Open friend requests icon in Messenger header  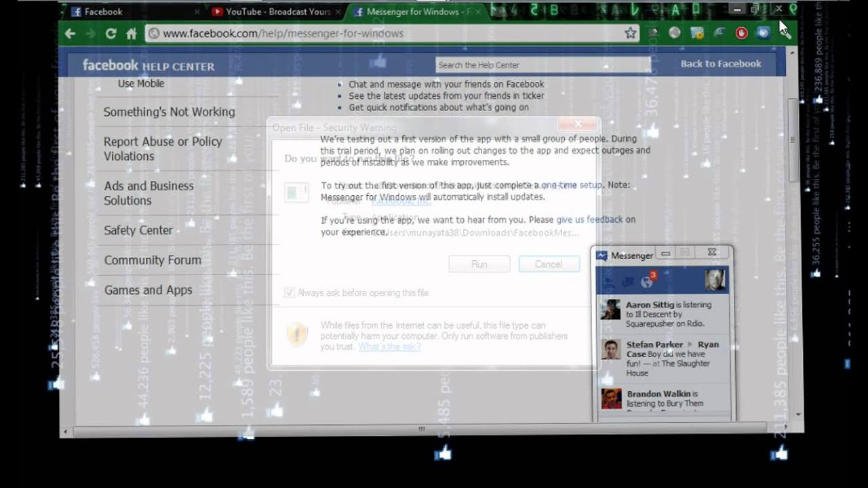click(x=608, y=281)
